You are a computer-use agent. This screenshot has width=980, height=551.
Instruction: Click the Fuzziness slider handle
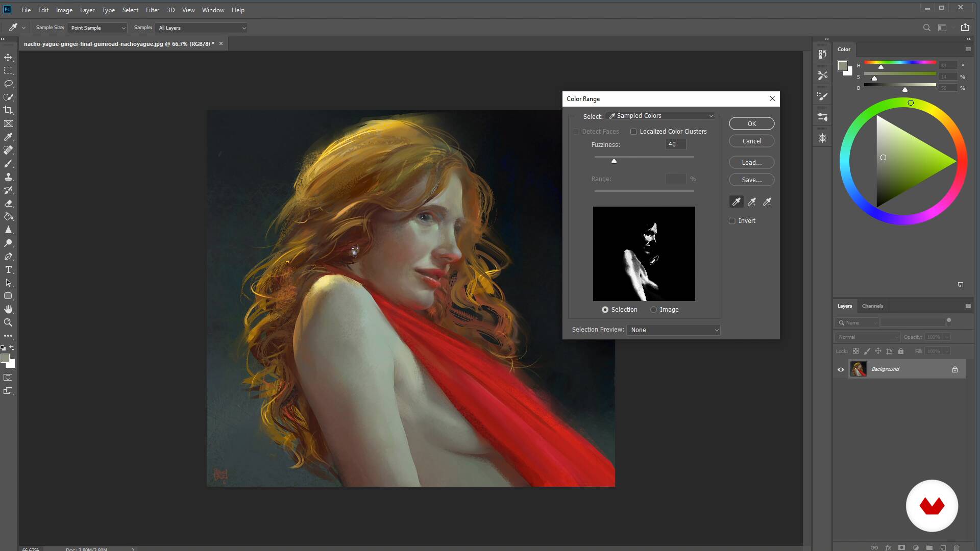pos(614,161)
